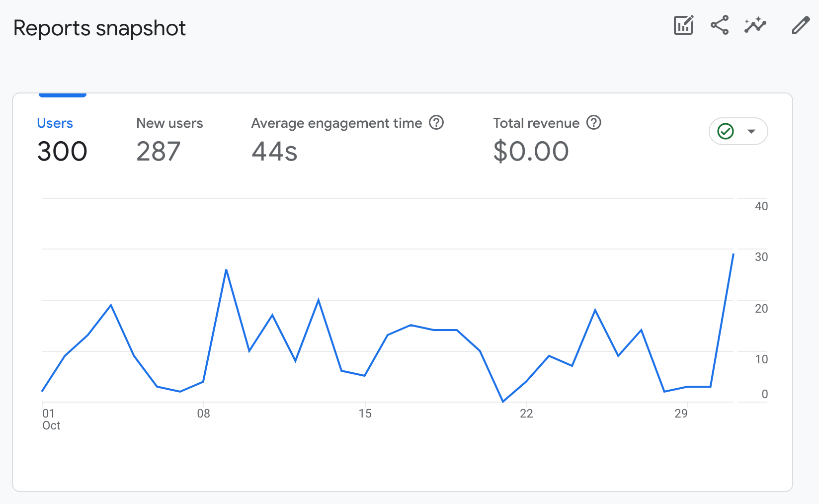Click help icon beside Total revenue
819x504 pixels.
point(594,122)
